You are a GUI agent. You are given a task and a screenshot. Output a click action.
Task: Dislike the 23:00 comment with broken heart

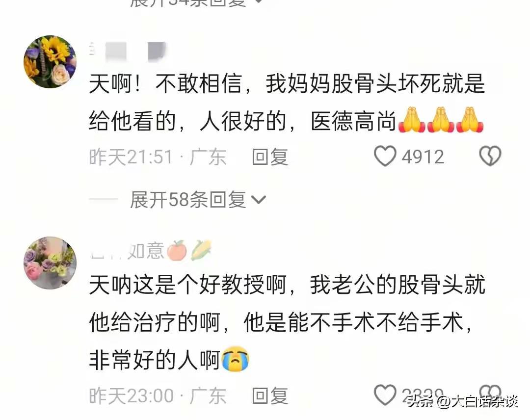coord(490,393)
